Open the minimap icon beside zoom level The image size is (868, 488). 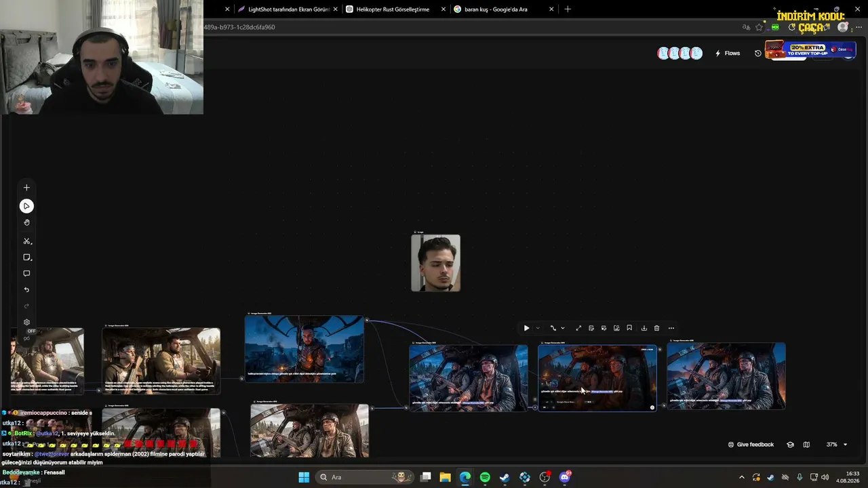click(806, 445)
